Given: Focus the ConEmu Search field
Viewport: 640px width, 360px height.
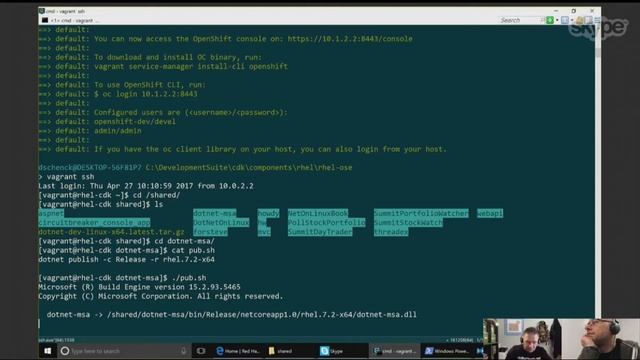Looking at the screenshot, I should tap(521, 20).
